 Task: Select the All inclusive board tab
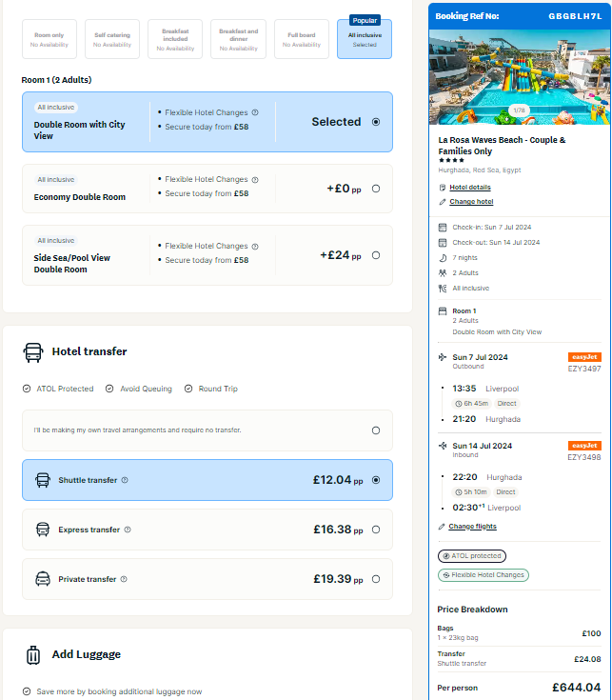(x=365, y=39)
